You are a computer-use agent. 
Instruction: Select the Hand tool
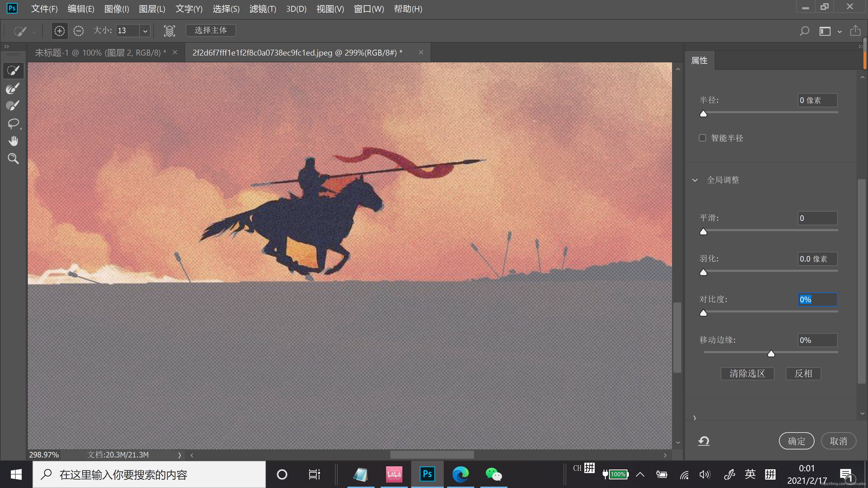click(13, 141)
